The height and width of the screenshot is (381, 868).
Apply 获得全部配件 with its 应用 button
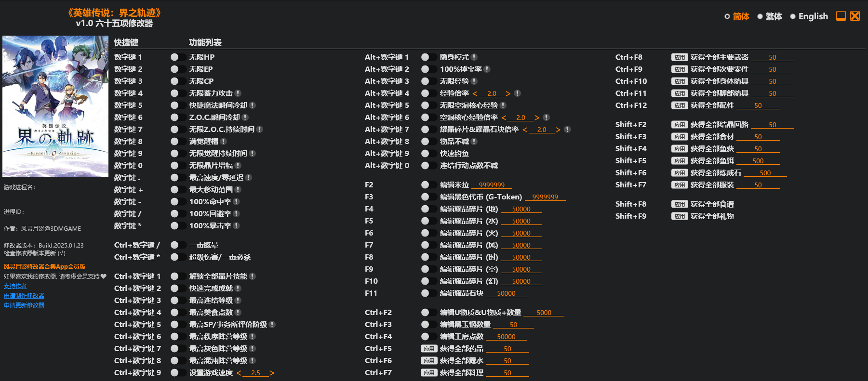[680, 105]
